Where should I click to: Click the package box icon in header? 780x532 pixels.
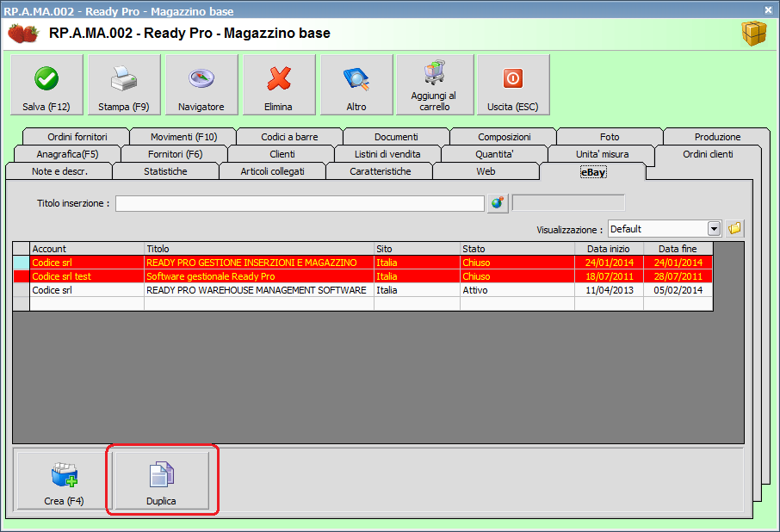pos(754,34)
